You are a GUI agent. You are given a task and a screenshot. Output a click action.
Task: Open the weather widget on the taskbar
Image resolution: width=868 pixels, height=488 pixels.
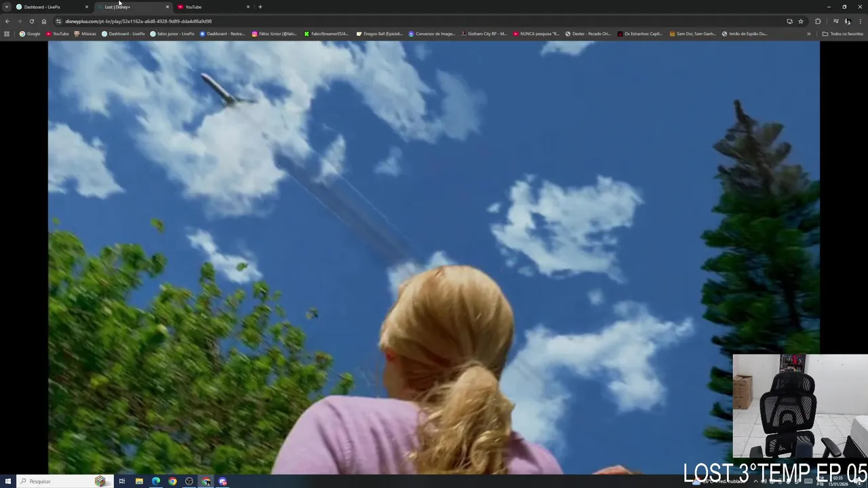(x=719, y=481)
